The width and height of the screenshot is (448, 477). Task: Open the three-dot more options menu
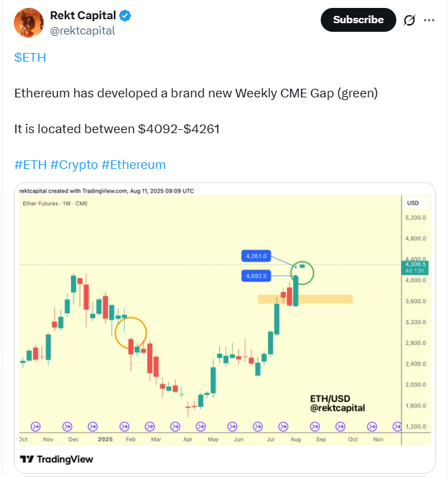[x=429, y=20]
